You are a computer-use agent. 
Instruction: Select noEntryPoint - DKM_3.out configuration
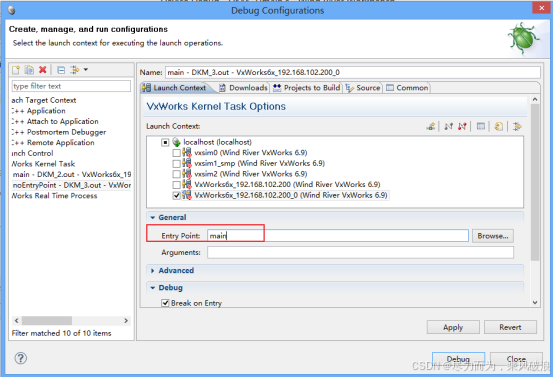(x=72, y=185)
